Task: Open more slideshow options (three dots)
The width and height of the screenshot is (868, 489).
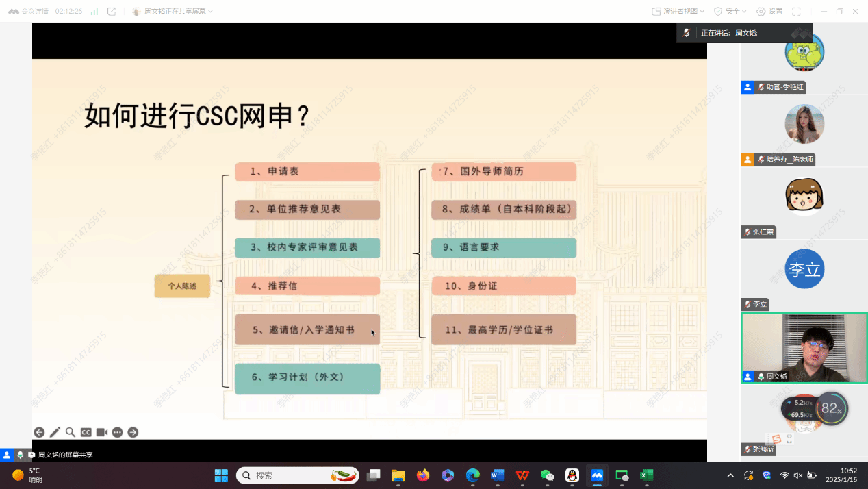Action: tap(118, 432)
